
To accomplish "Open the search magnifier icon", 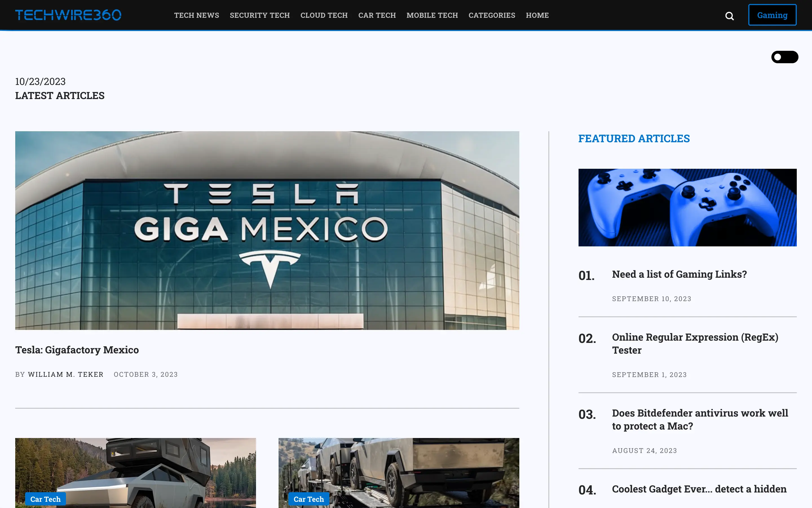I will coord(729,16).
